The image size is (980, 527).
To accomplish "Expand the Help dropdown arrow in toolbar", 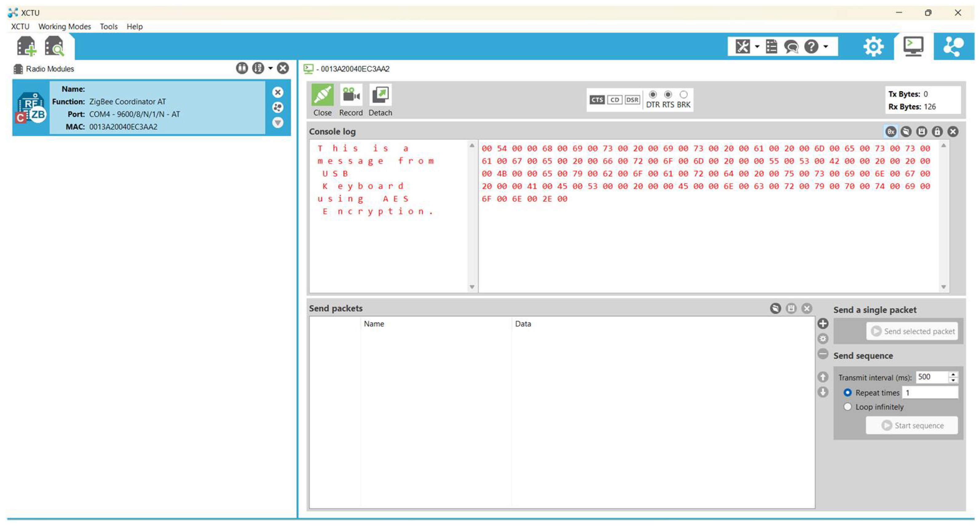I will point(825,46).
